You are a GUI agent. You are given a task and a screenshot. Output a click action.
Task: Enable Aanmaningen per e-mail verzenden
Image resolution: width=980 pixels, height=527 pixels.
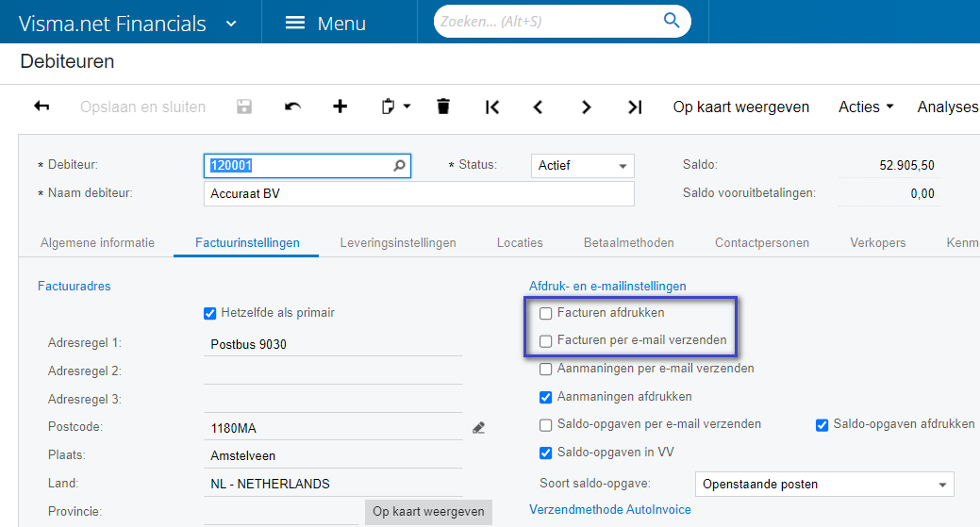coord(545,369)
